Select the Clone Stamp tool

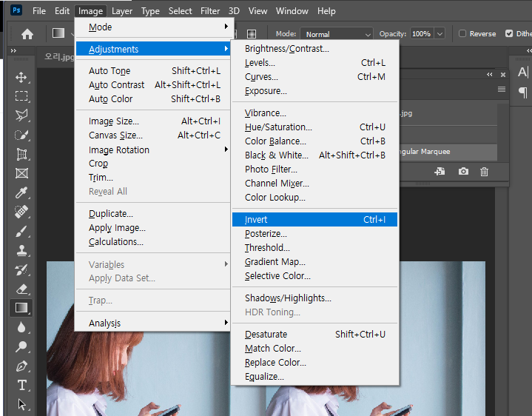(x=21, y=250)
